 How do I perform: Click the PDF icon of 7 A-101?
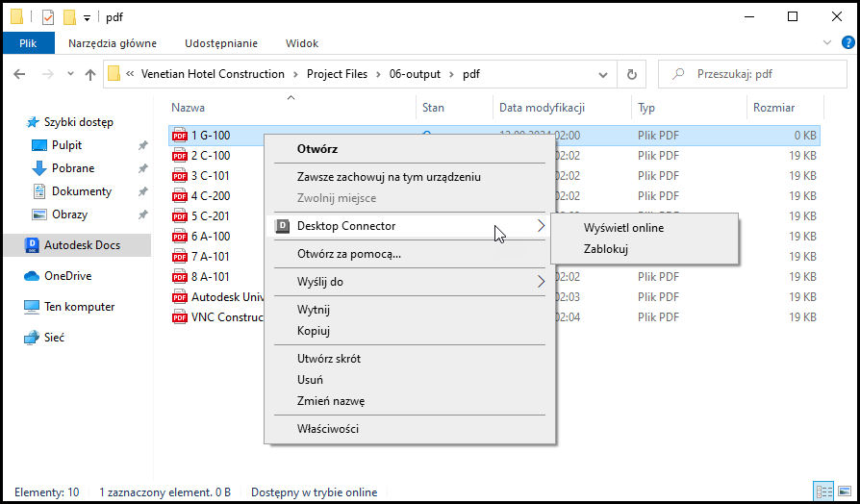[x=180, y=257]
